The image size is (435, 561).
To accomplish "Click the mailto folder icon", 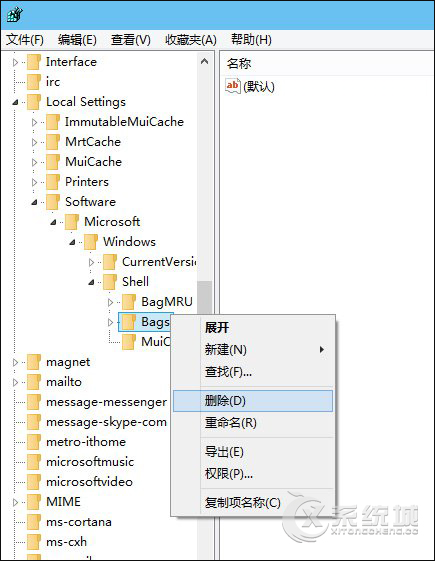I will pyautogui.click(x=34, y=382).
